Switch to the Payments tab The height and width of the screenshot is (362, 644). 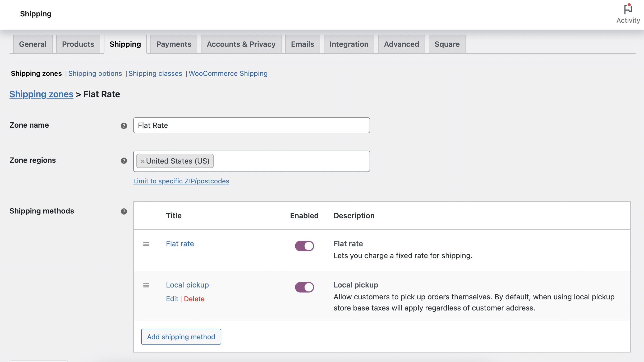pyautogui.click(x=174, y=44)
